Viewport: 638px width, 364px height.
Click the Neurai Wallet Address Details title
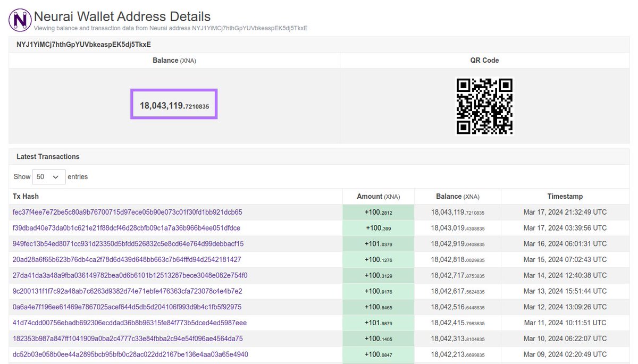[x=122, y=16]
